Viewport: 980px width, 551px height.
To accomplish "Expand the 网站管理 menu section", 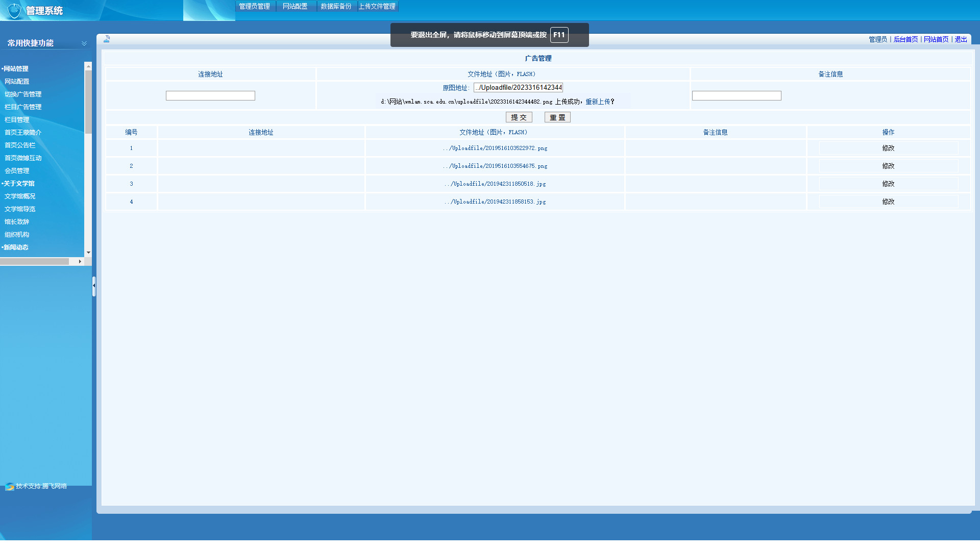I will 16,69.
